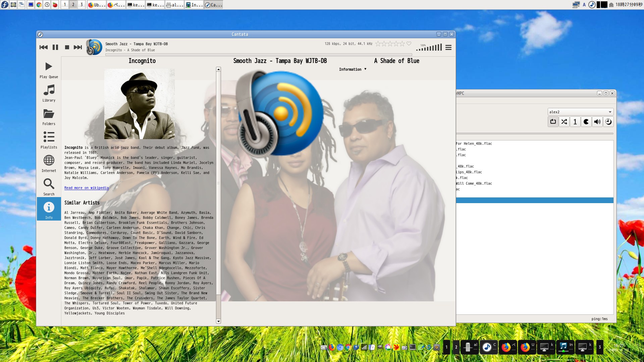Stop playback in Cantata
644x362 pixels.
pyautogui.click(x=67, y=47)
